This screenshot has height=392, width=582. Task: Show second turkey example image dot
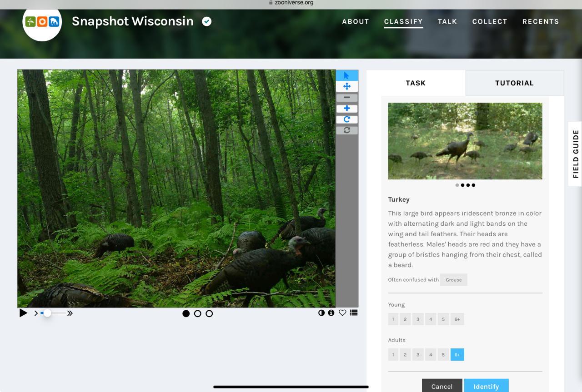(x=462, y=185)
